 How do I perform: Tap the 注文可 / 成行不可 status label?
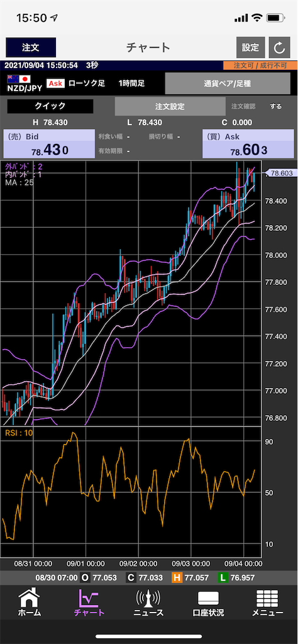(260, 65)
